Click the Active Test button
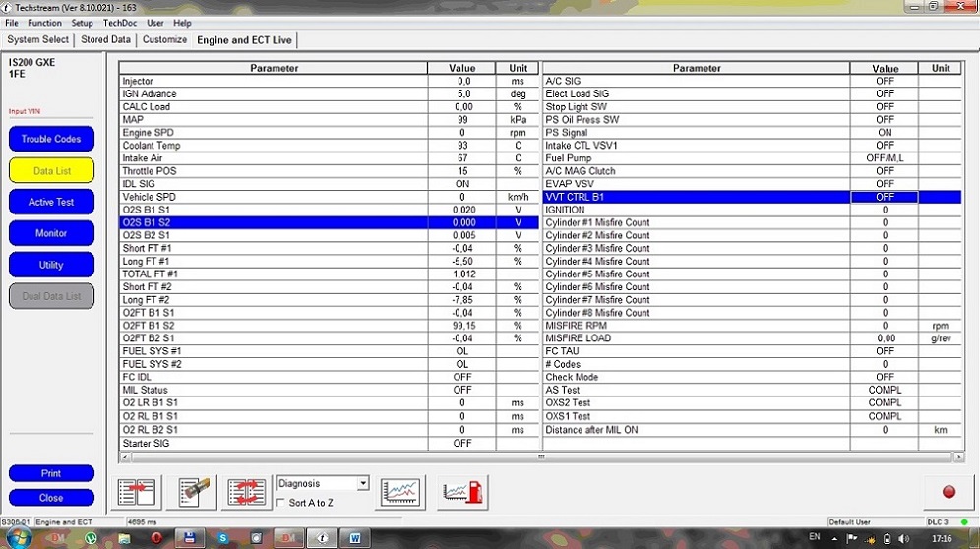Screen dimensions: 980x549 tap(51, 202)
